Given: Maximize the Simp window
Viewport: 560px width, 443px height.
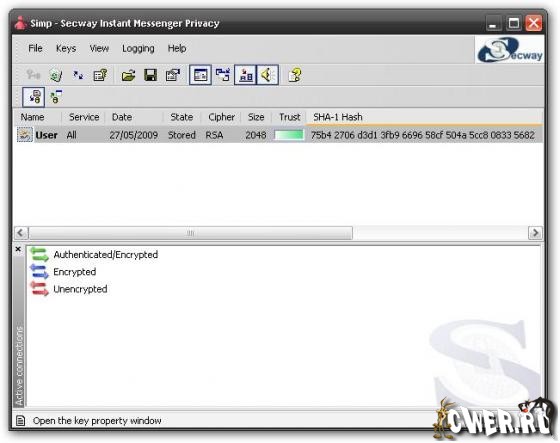Looking at the screenshot, I should 514,24.
